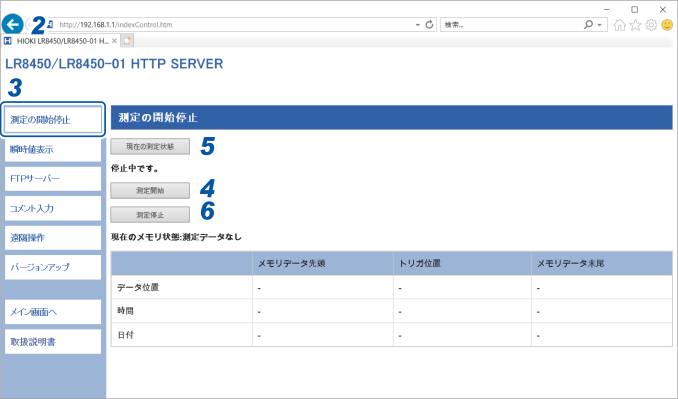Click the search magnifier icon

[588, 25]
